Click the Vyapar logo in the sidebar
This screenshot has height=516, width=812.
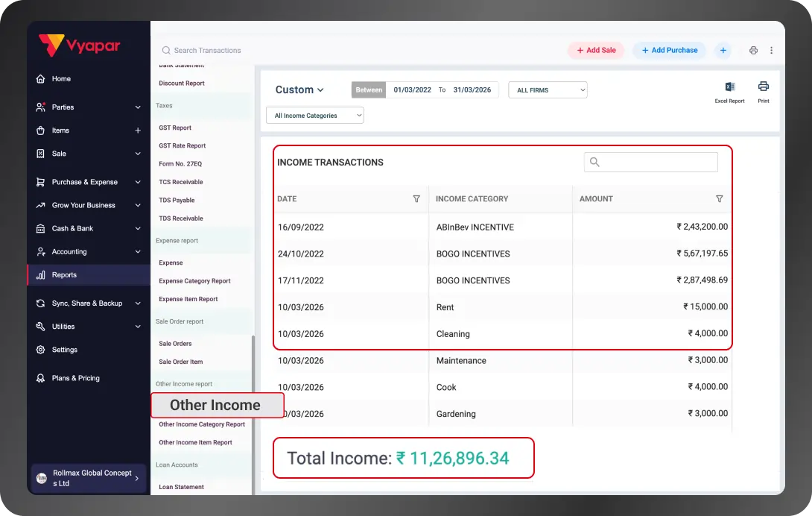click(x=79, y=45)
